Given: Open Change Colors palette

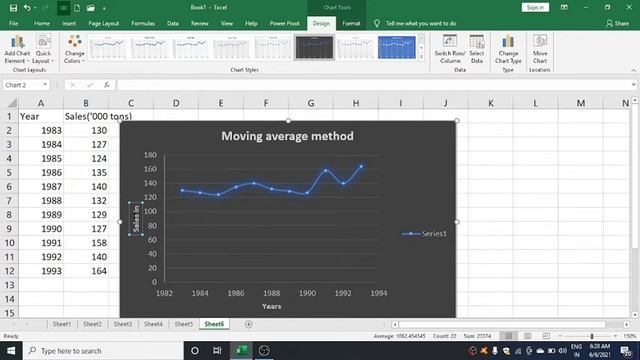Looking at the screenshot, I should 74,49.
